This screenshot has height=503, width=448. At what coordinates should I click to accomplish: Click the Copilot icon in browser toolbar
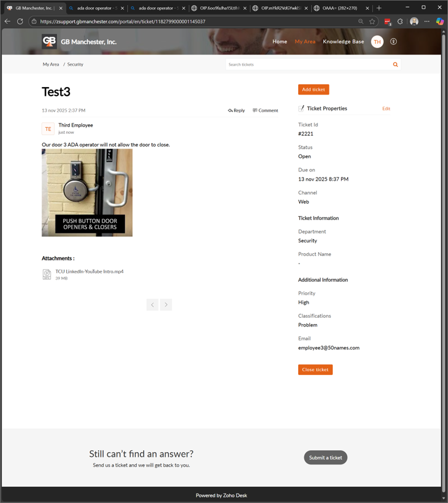[440, 21]
